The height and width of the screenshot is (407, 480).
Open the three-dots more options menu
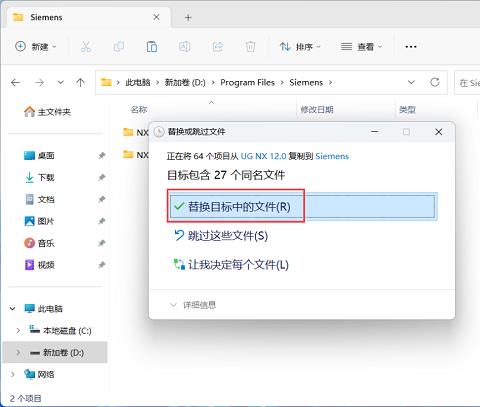(411, 47)
